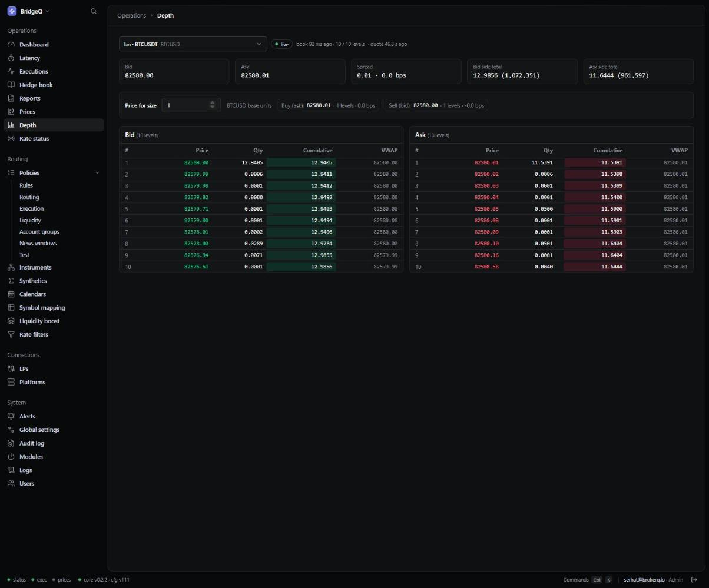Click Bid table VWAP column header
Screen dimensions: 709x588
(x=389, y=151)
